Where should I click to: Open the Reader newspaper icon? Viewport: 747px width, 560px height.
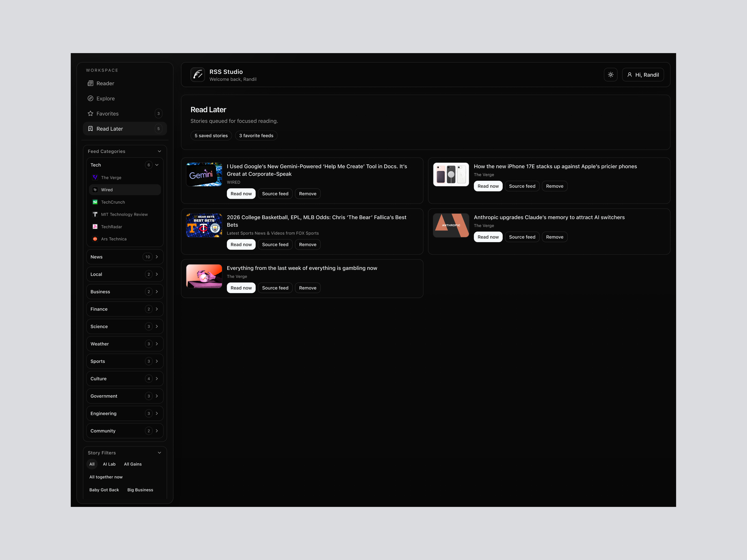pyautogui.click(x=90, y=83)
